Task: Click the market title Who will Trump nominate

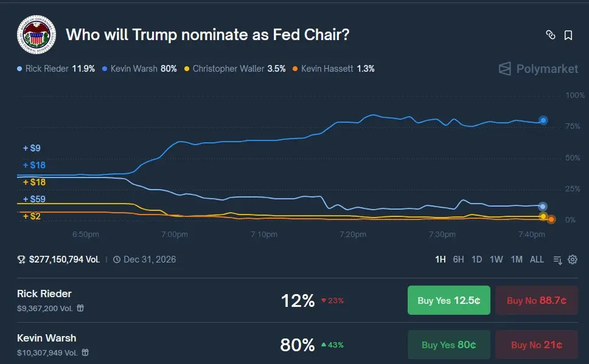Action: tap(207, 35)
